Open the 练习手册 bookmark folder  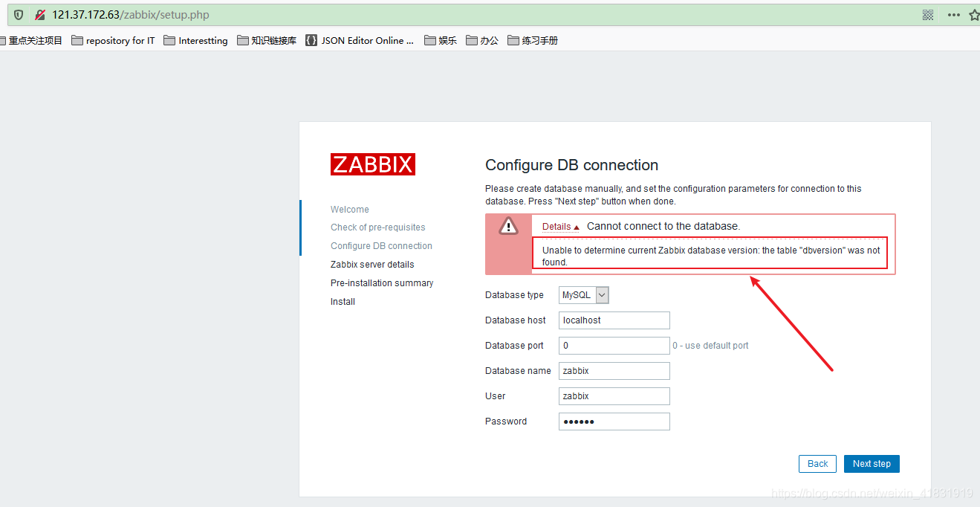pos(533,41)
